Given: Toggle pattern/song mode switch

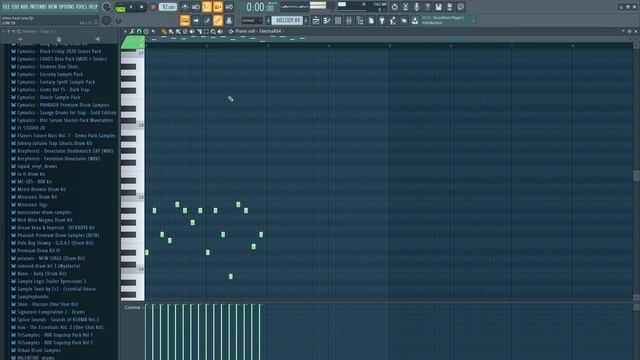Looking at the screenshot, I should [x=120, y=7].
